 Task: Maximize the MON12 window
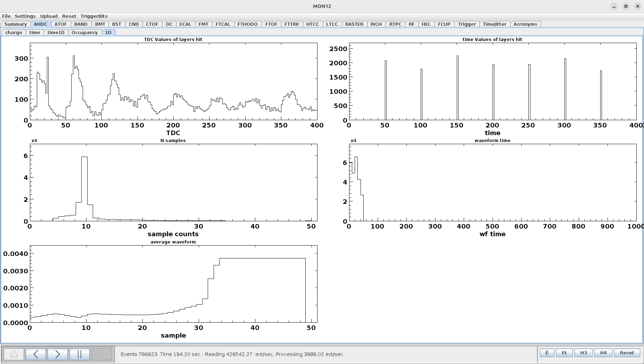click(x=626, y=6)
